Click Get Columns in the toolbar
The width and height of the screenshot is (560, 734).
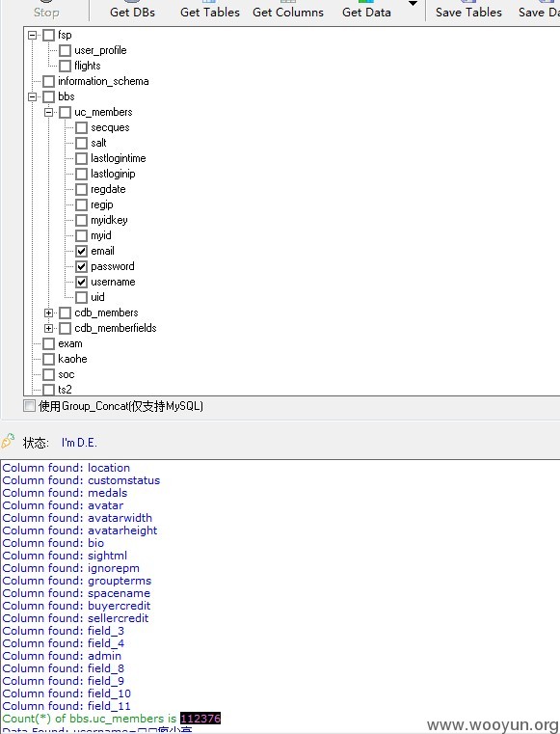click(288, 12)
